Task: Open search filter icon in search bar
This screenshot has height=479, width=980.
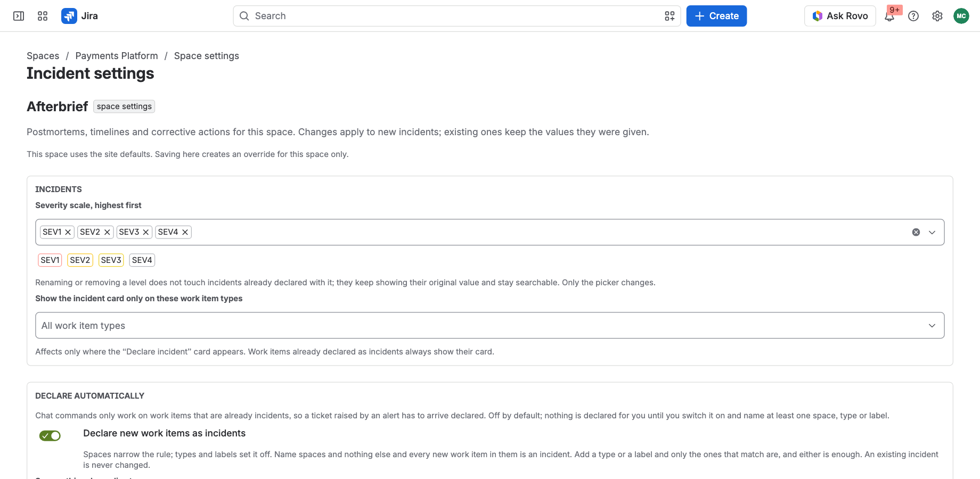Action: (669, 16)
